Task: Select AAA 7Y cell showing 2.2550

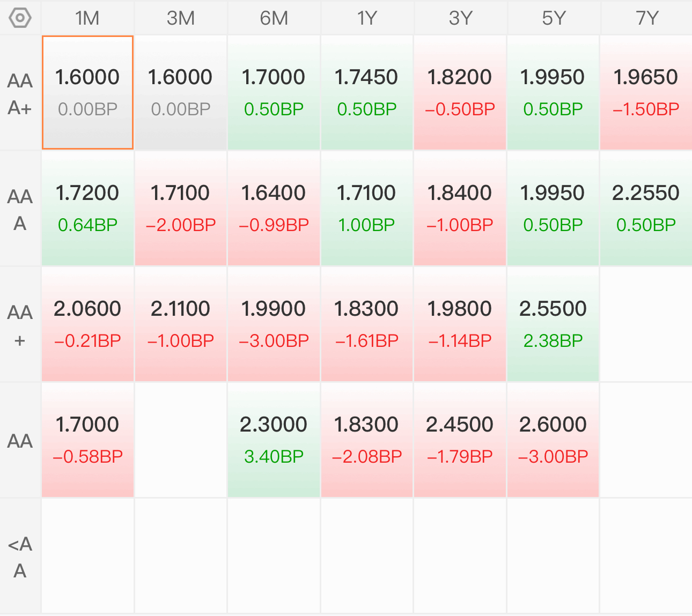Action: [x=646, y=209]
